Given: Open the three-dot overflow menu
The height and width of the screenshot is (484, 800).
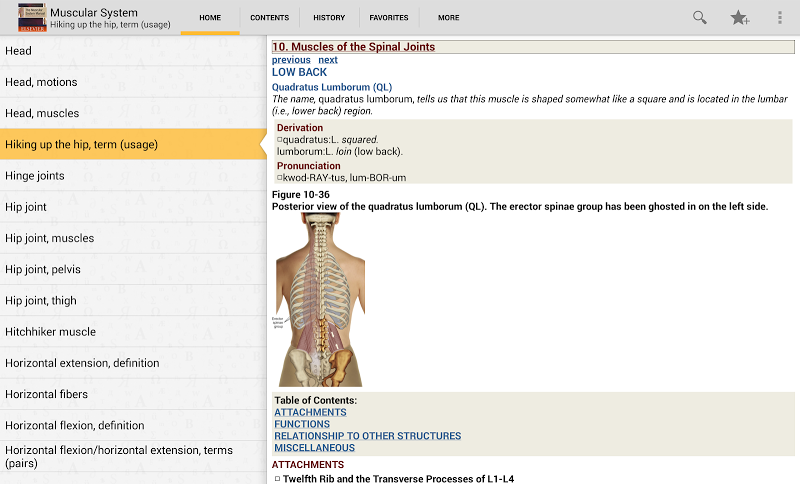Looking at the screenshot, I should (780, 17).
